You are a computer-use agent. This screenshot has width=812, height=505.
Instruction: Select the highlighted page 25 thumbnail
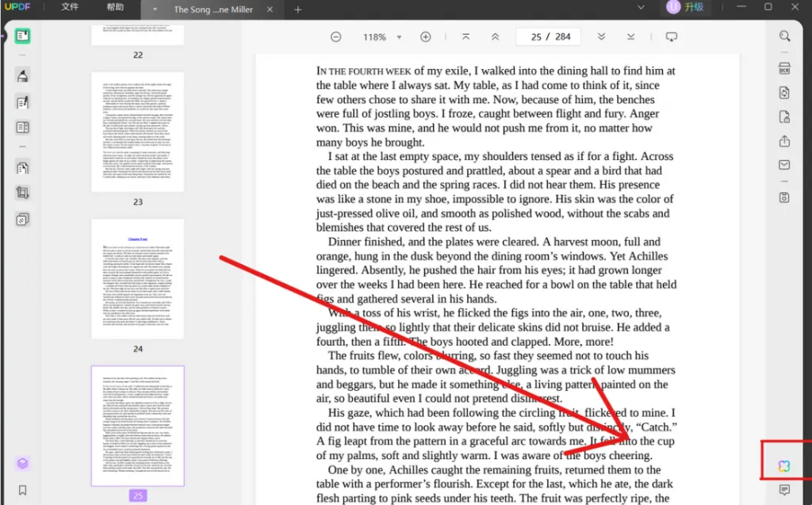point(138,427)
